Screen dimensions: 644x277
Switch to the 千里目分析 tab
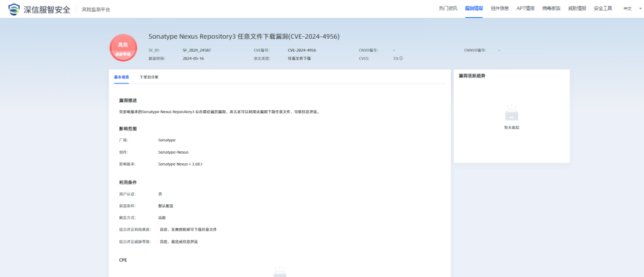coord(148,77)
